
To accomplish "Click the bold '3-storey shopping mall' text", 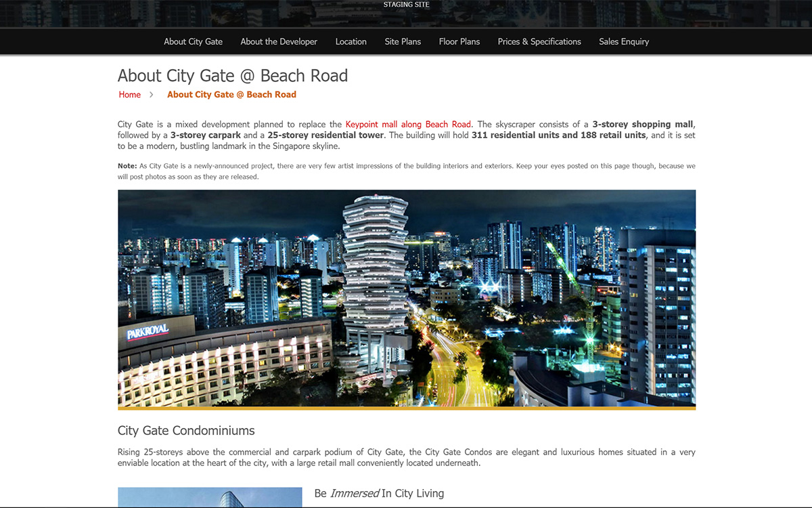I will [643, 125].
